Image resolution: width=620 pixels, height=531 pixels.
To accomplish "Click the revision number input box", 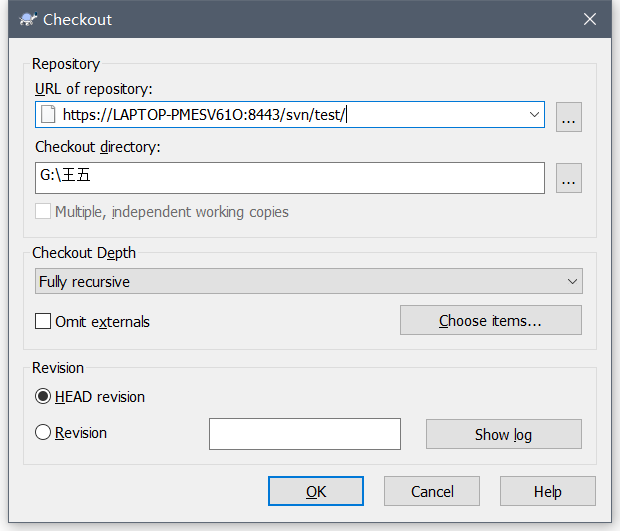I will (305, 434).
